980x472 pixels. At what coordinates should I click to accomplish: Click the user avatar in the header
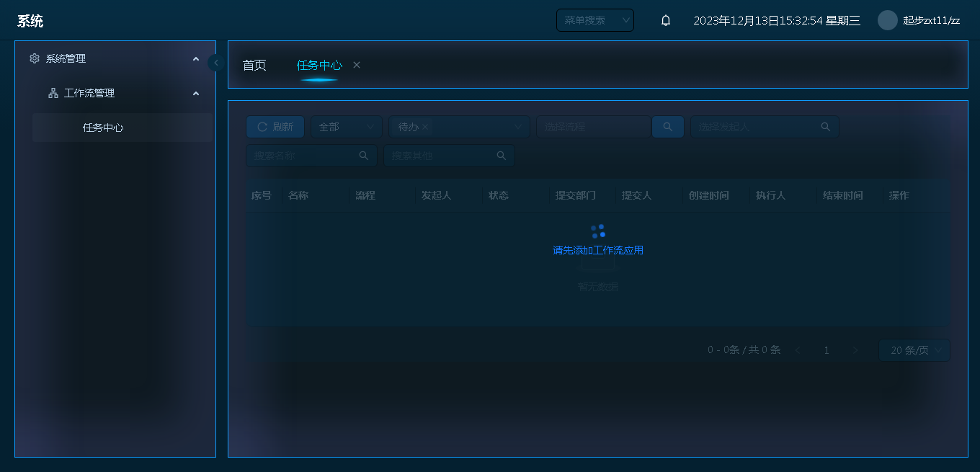887,20
